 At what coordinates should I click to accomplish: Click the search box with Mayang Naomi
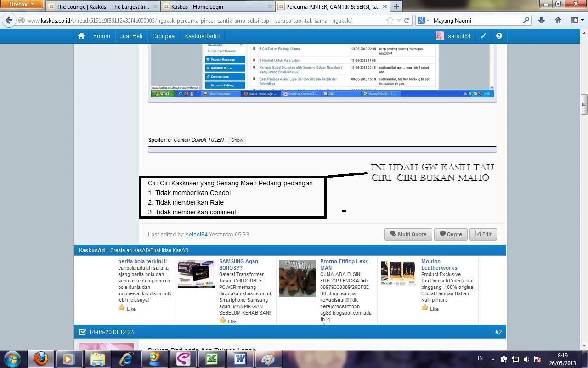[x=477, y=21]
